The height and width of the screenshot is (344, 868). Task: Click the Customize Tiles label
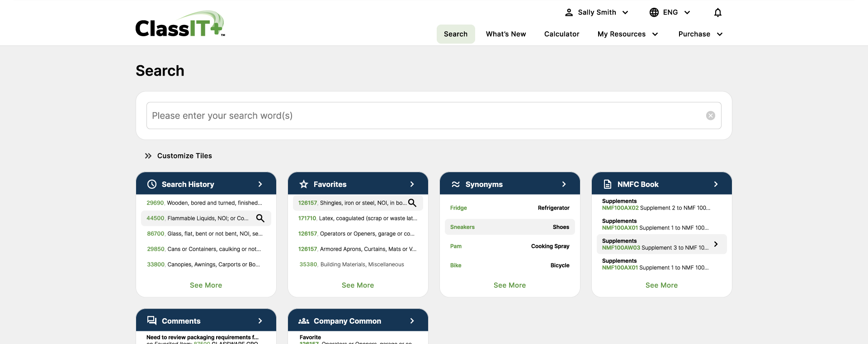tap(184, 156)
